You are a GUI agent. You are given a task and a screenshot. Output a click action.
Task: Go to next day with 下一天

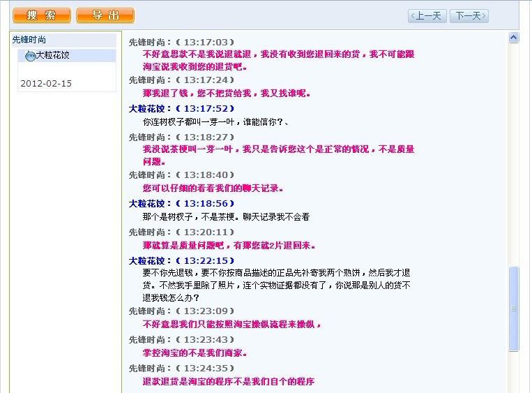469,16
